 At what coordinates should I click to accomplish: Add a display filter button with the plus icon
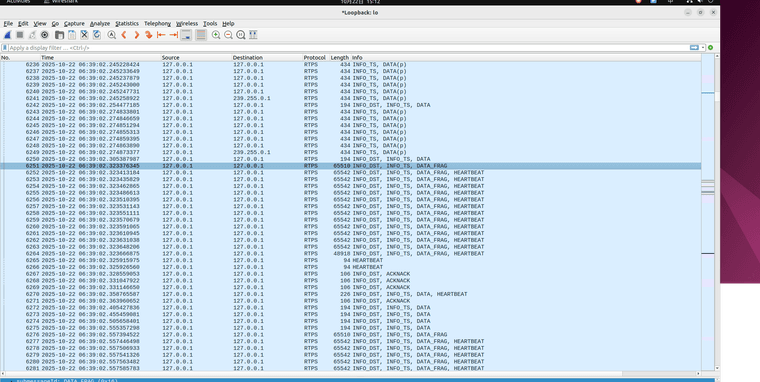(711, 48)
